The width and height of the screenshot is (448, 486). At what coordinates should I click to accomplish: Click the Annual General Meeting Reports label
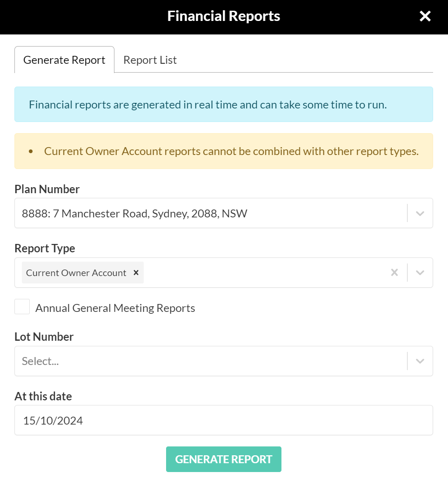coord(115,308)
